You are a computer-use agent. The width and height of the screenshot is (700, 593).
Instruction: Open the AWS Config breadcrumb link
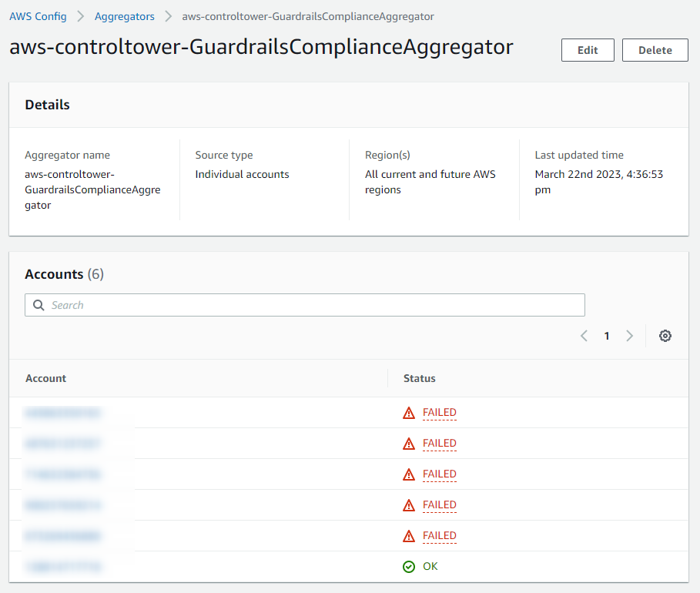click(38, 16)
